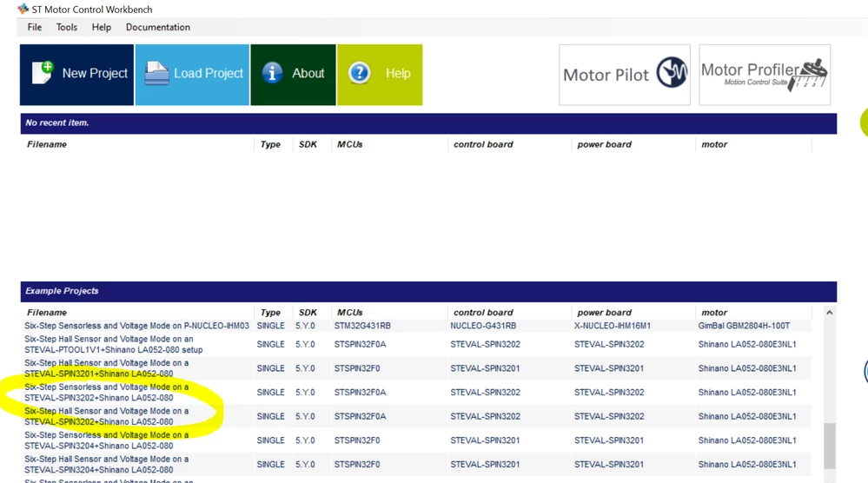
Task: Click the green Help button label
Action: pos(398,73)
